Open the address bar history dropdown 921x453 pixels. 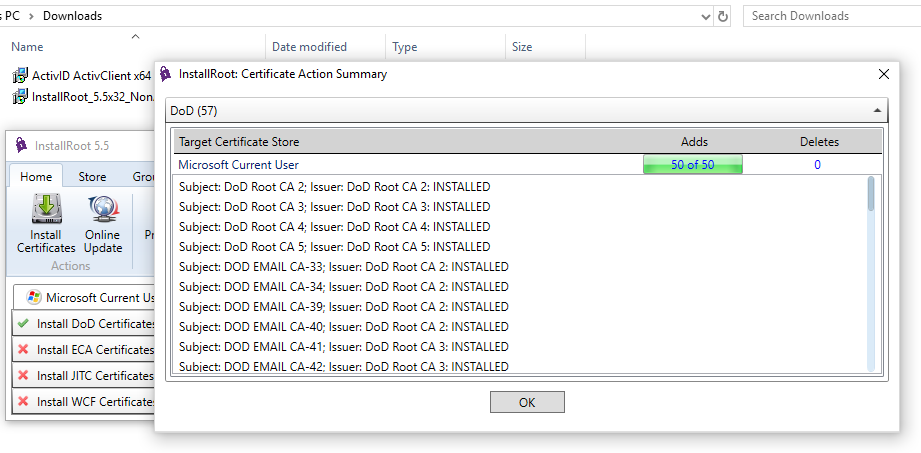click(x=706, y=17)
